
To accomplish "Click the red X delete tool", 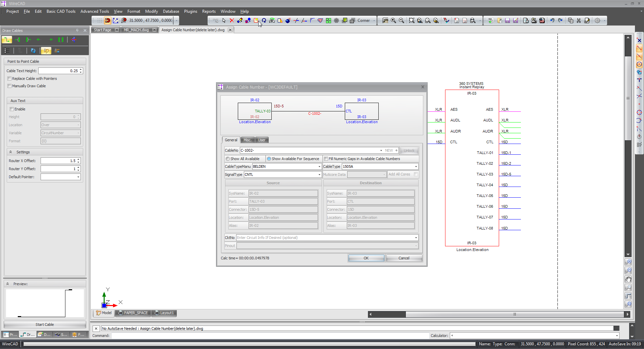I will pos(232,20).
